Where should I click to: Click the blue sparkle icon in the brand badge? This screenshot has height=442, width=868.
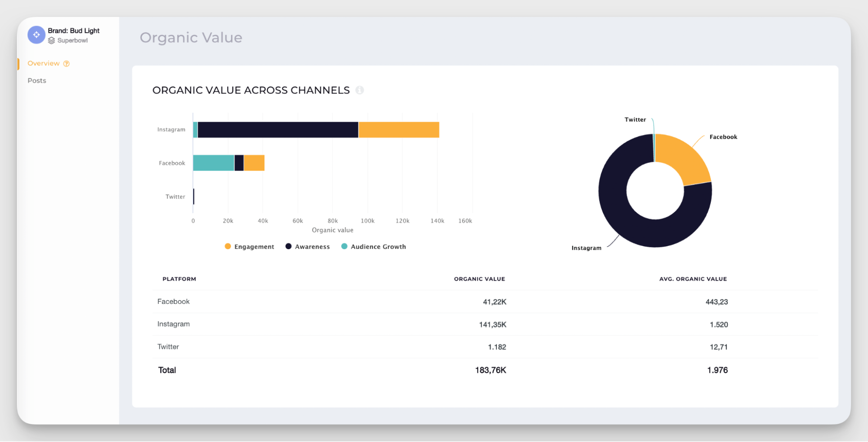pyautogui.click(x=36, y=35)
